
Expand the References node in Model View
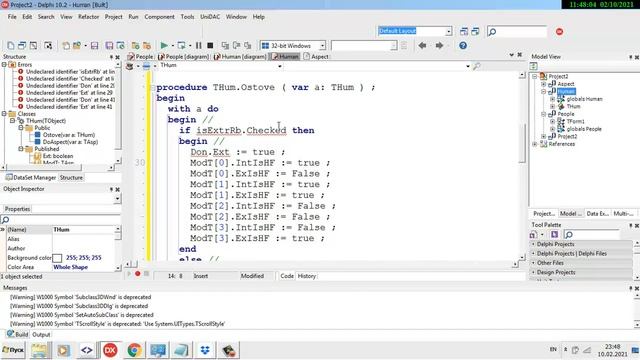coord(535,144)
